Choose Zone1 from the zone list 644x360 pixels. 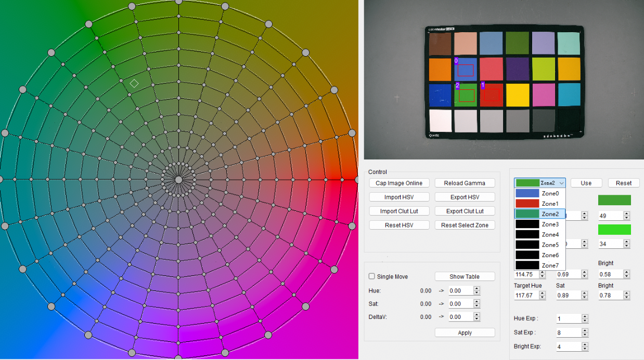[x=540, y=204]
